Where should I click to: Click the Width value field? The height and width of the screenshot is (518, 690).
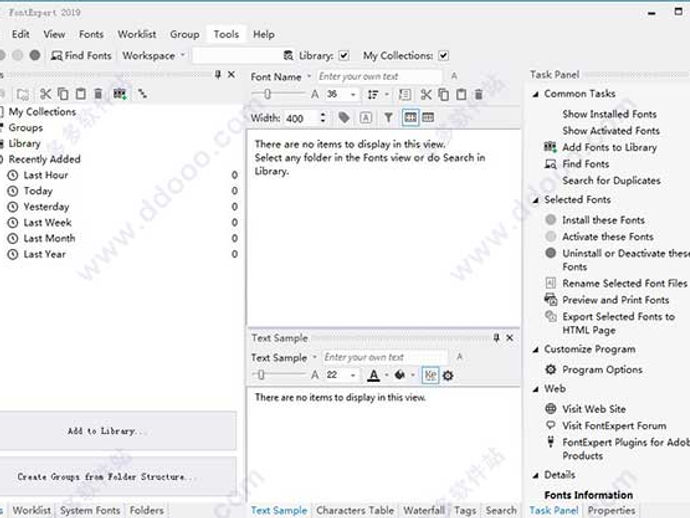(301, 118)
